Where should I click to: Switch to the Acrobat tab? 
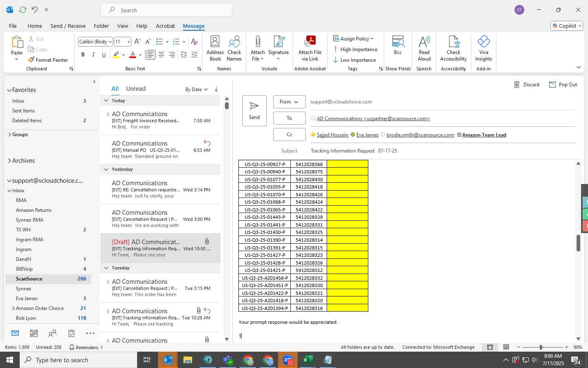165,26
